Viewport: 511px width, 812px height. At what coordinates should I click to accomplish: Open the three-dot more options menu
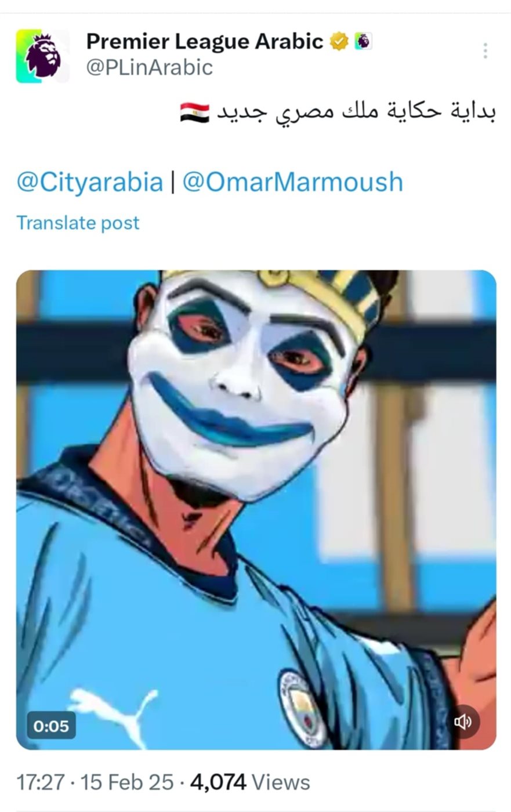(x=485, y=51)
